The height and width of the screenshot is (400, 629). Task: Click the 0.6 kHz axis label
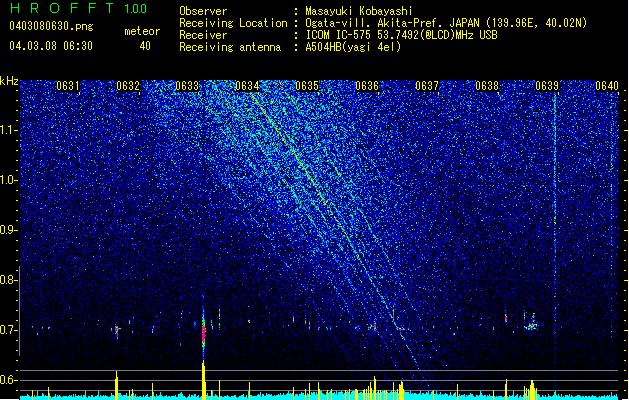tap(8, 380)
